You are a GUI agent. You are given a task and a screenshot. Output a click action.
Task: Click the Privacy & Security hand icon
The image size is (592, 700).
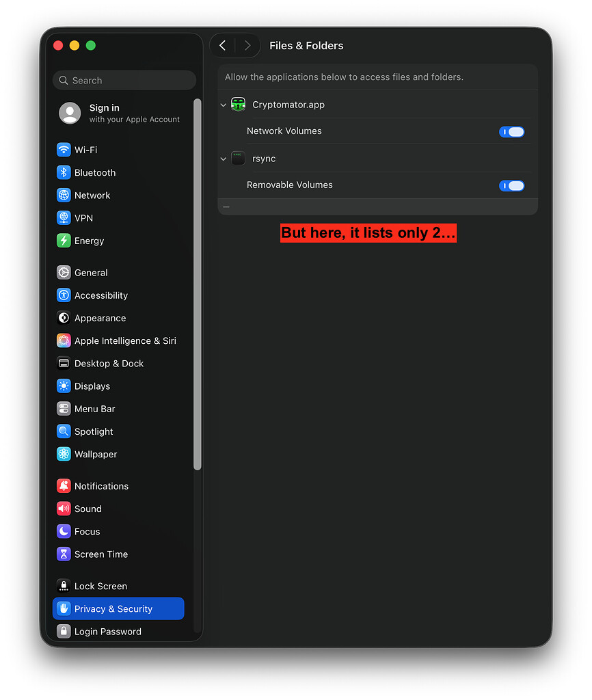pos(64,608)
